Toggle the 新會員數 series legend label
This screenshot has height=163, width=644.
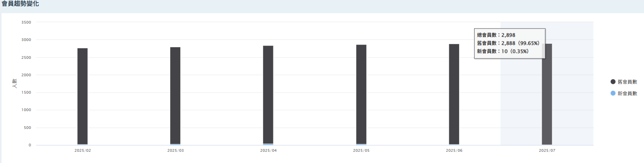[627, 93]
